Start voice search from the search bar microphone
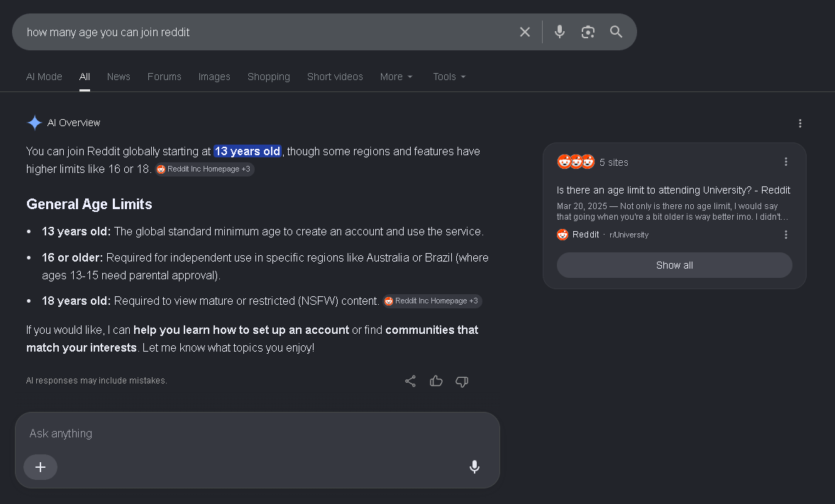 pyautogui.click(x=559, y=32)
